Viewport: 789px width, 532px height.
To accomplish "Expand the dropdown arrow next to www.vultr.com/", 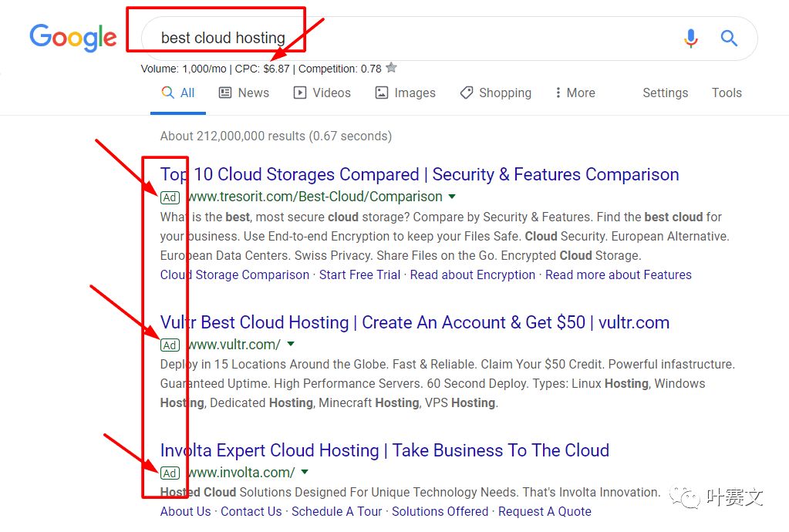I will click(x=290, y=345).
